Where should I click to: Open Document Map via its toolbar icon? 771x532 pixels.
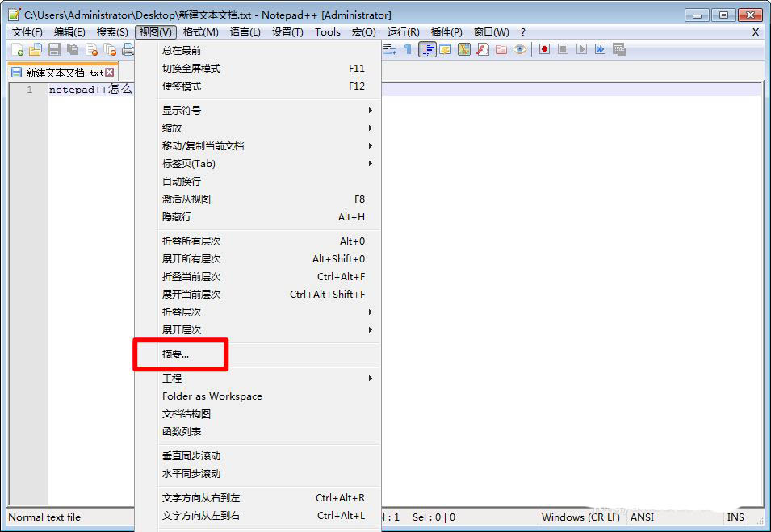[425, 49]
